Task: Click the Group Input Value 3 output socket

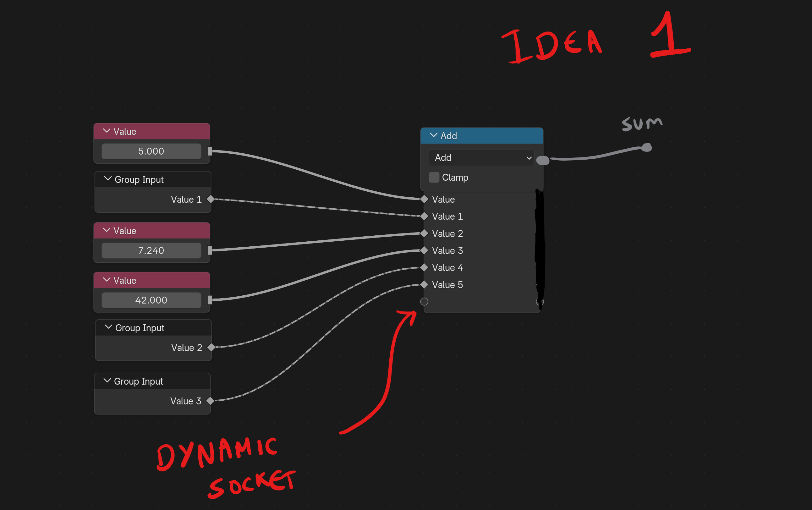Action: 211,401
